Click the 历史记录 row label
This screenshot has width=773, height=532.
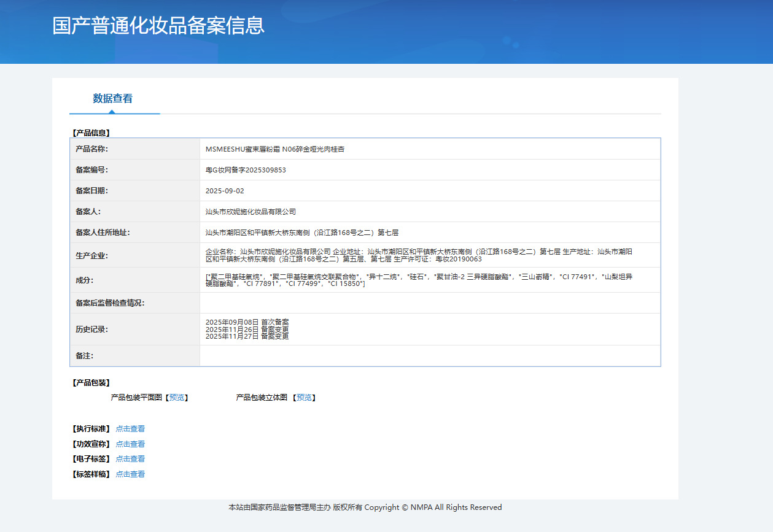(91, 330)
